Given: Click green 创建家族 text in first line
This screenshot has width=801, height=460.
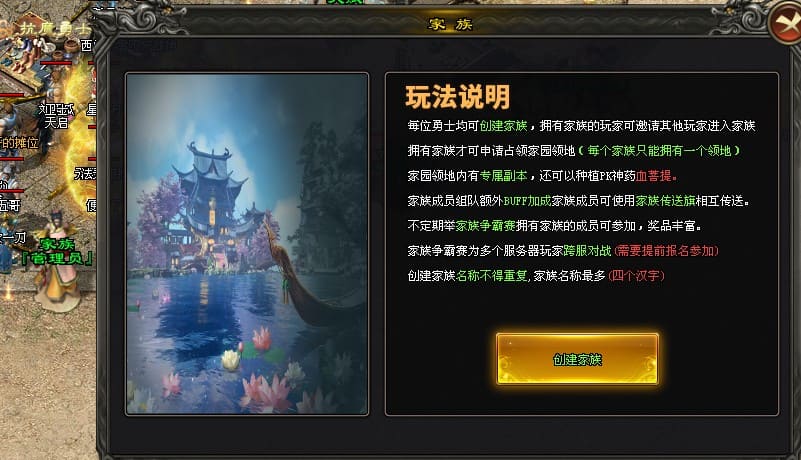Looking at the screenshot, I should (503, 126).
